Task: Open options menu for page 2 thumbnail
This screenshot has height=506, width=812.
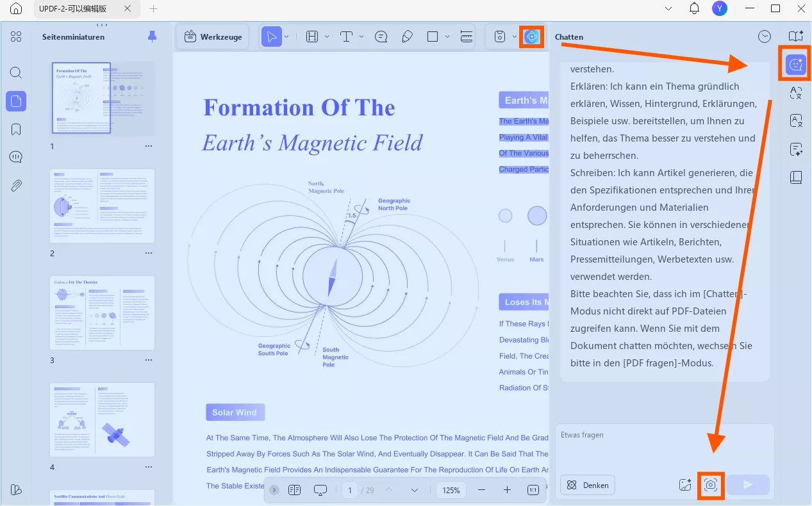Action: pyautogui.click(x=149, y=254)
